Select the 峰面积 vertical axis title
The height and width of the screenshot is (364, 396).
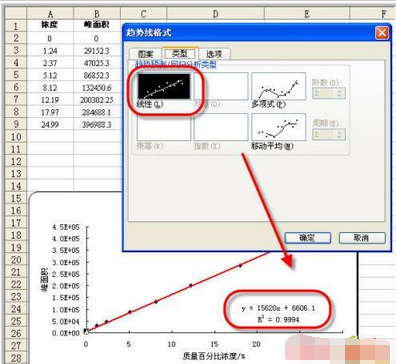coord(45,280)
